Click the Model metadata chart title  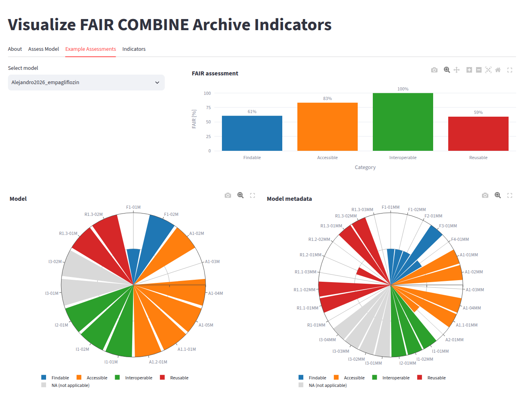[289, 199]
